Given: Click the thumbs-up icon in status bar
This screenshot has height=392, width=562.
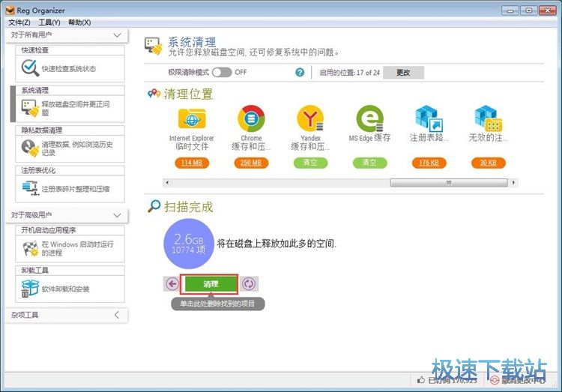Looking at the screenshot, I should tap(421, 380).
